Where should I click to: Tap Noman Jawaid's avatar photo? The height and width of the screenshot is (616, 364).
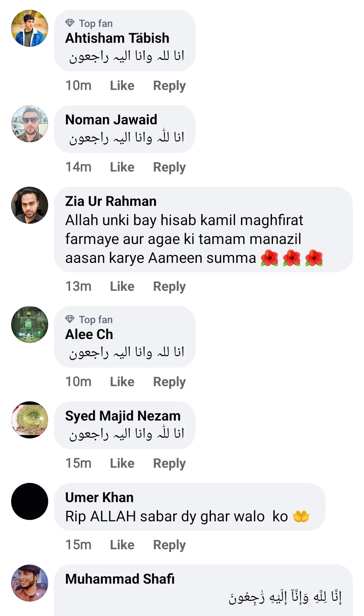(x=30, y=124)
